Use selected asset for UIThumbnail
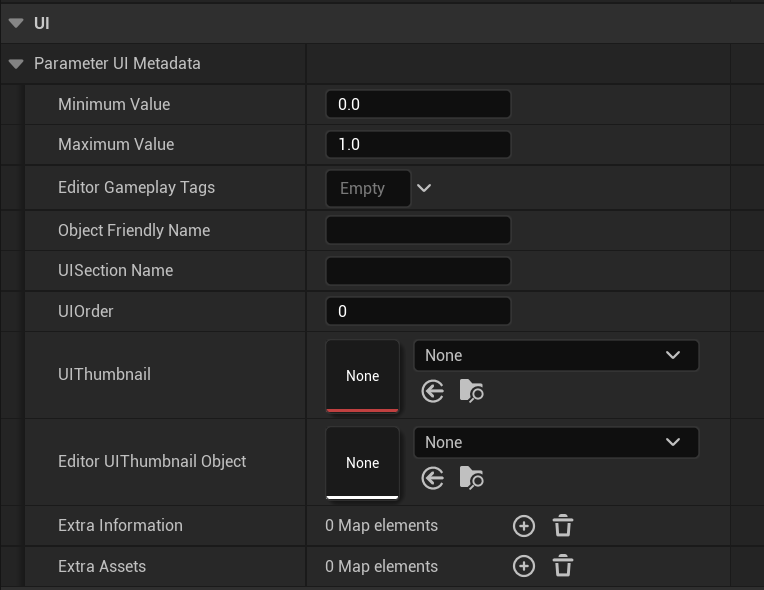The image size is (764, 590). click(x=433, y=391)
